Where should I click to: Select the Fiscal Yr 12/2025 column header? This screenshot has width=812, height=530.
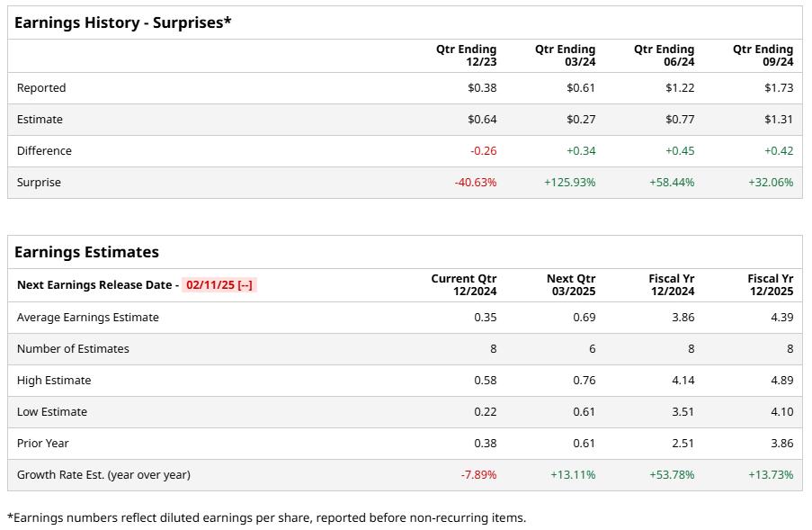770,285
